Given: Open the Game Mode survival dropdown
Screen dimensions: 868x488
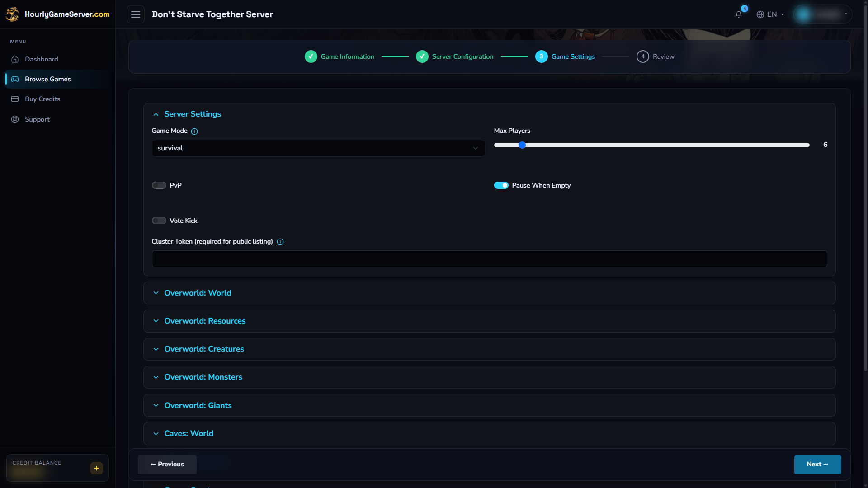Looking at the screenshot, I should coord(318,148).
